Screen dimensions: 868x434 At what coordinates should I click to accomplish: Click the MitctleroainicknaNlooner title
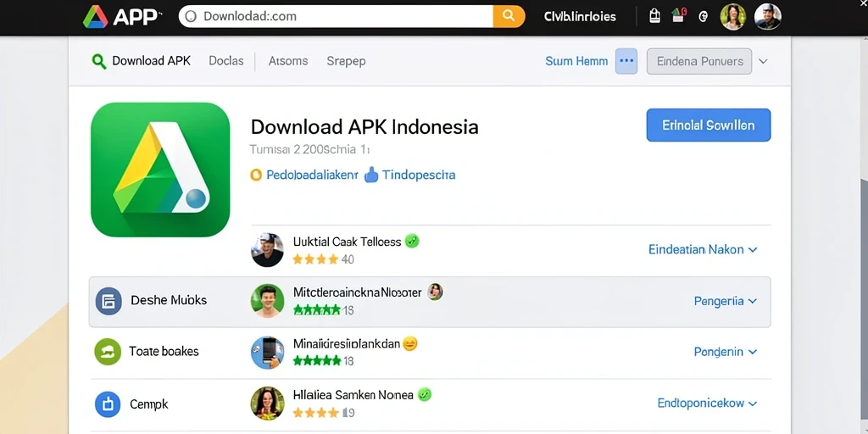point(357,292)
